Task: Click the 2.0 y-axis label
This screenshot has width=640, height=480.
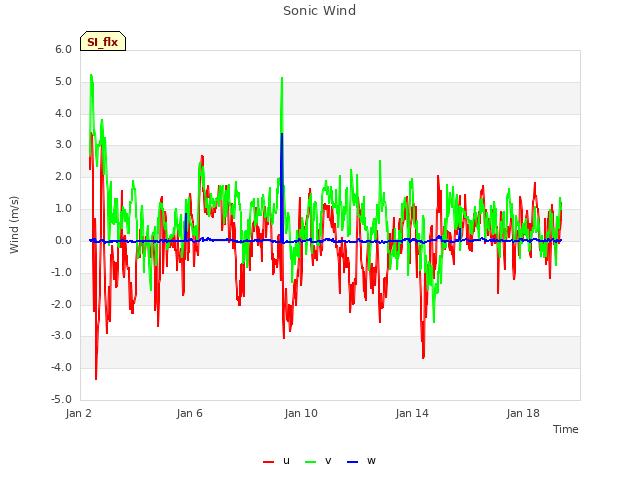Action: pos(64,177)
